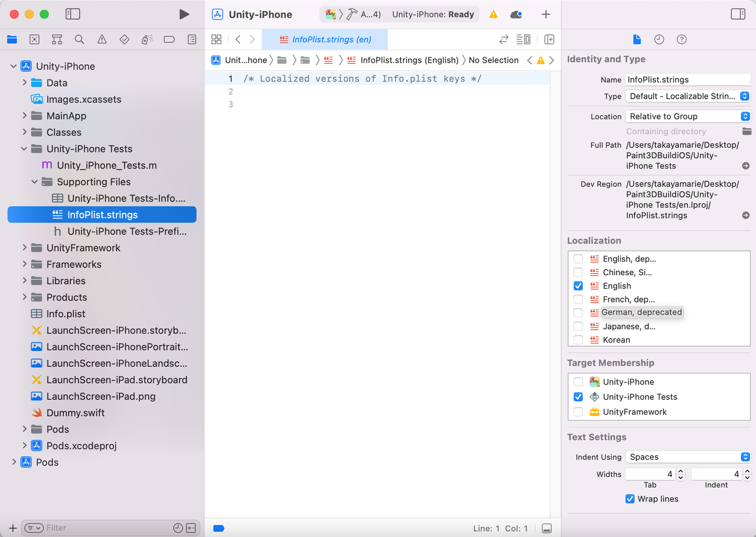Click No Selection in the jump bar
This screenshot has width=756, height=537.
[494, 60]
